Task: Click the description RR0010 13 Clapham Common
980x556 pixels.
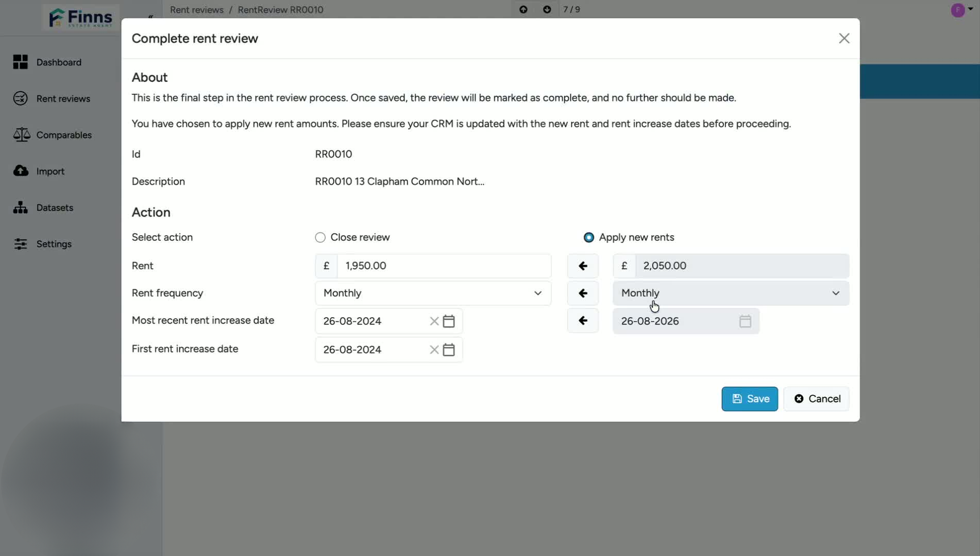Action: (x=399, y=182)
